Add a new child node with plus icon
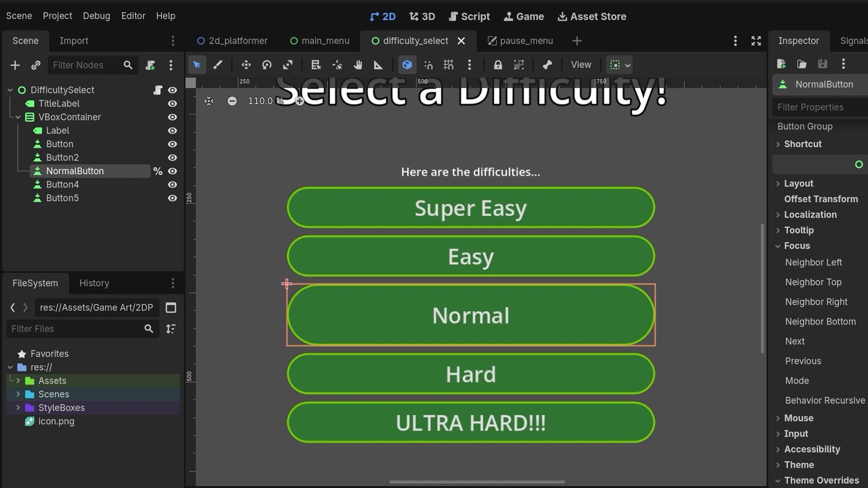This screenshot has height=488, width=868. 15,65
